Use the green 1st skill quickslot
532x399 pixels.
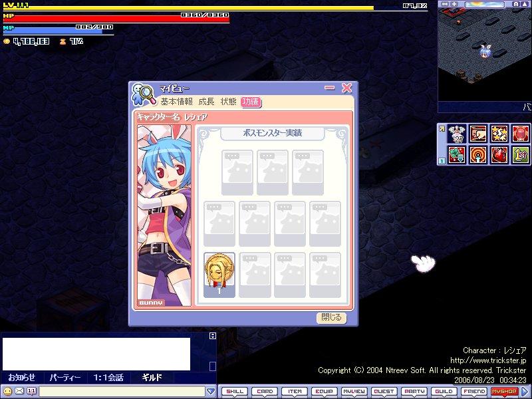pos(521,155)
